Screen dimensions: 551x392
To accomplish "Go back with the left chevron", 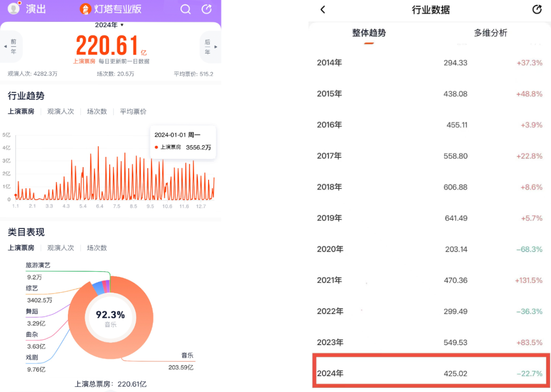I will pyautogui.click(x=322, y=10).
